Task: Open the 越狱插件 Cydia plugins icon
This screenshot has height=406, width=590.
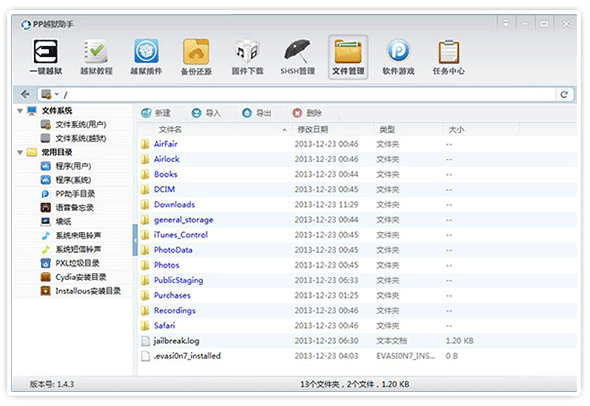Action: click(x=146, y=57)
